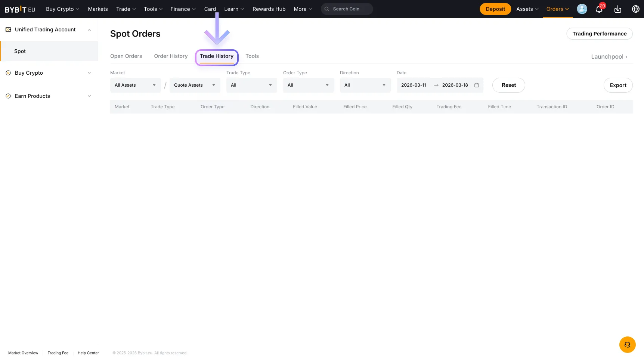Open the Rewards Hub menu item
Image resolution: width=644 pixels, height=357 pixels.
click(x=269, y=9)
